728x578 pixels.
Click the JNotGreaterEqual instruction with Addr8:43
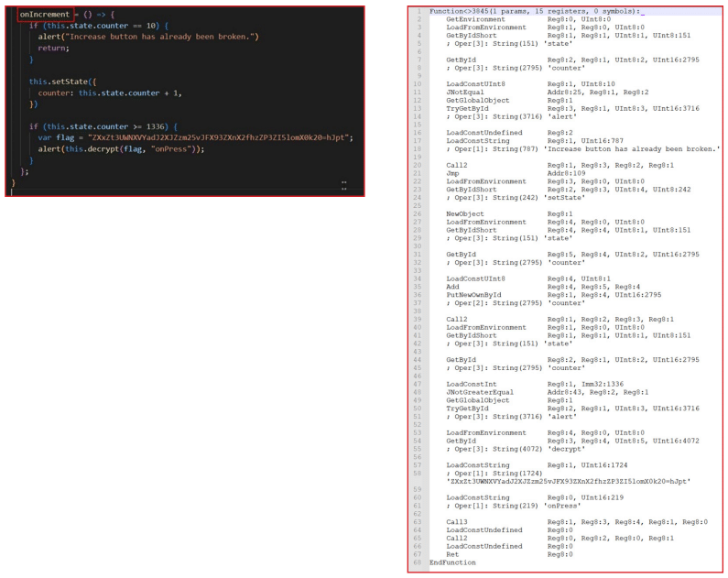(x=548, y=392)
